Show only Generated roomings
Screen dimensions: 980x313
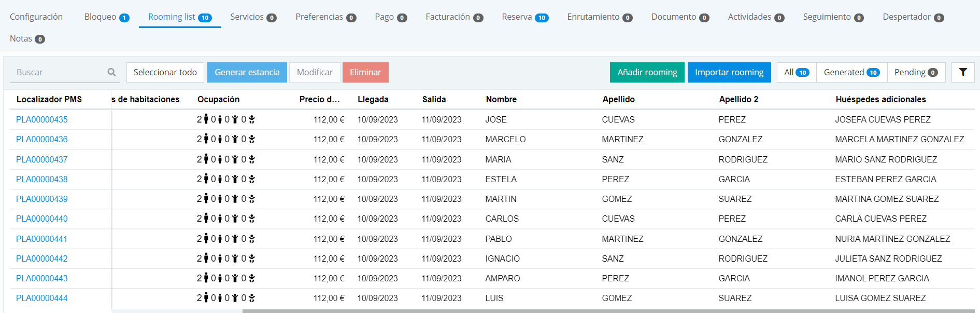tap(851, 72)
